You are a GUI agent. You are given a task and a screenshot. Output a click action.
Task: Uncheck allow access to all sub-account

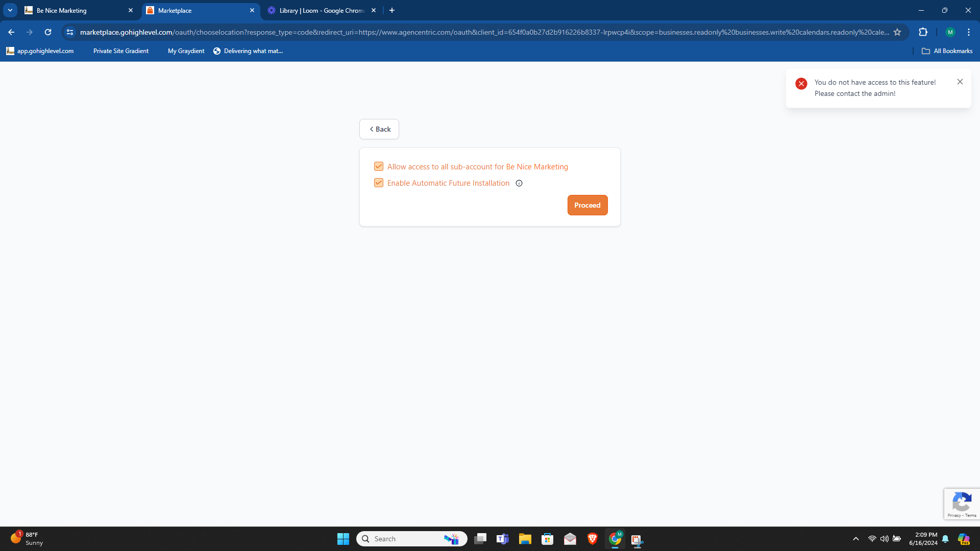point(378,166)
